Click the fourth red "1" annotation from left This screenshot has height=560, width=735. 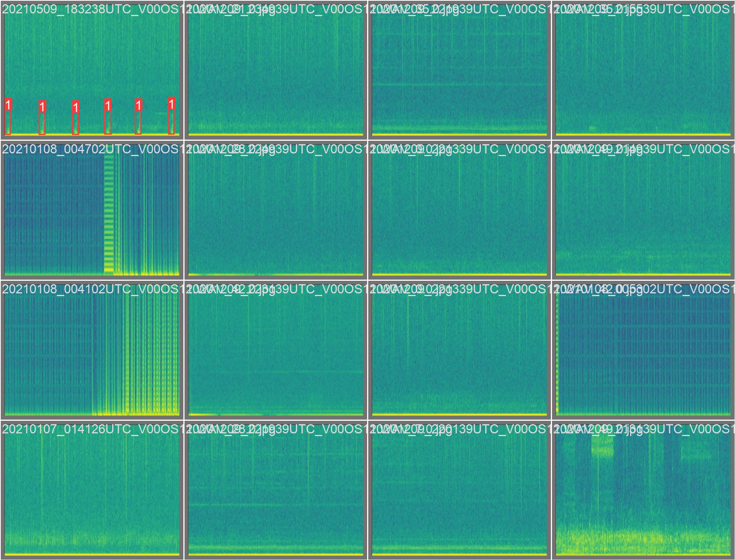tap(108, 105)
